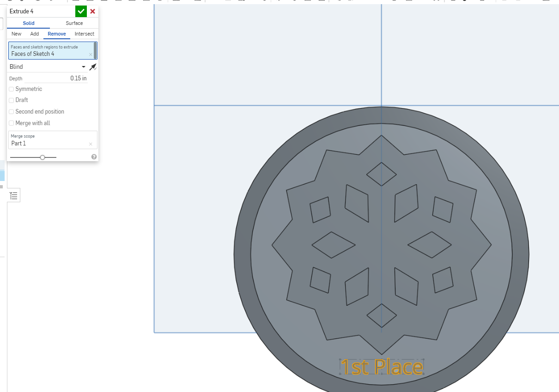This screenshot has height=392, width=559.
Task: Clear the Faces of Sketch 4 selection
Action: pyautogui.click(x=91, y=54)
